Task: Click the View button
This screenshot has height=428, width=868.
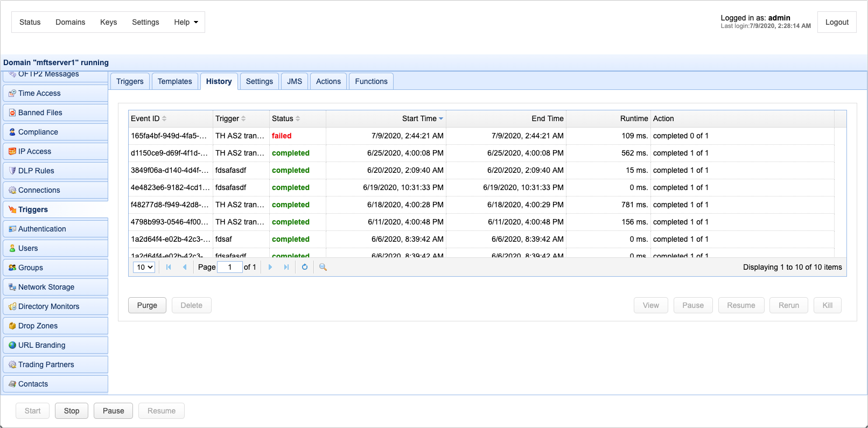Action: point(651,305)
